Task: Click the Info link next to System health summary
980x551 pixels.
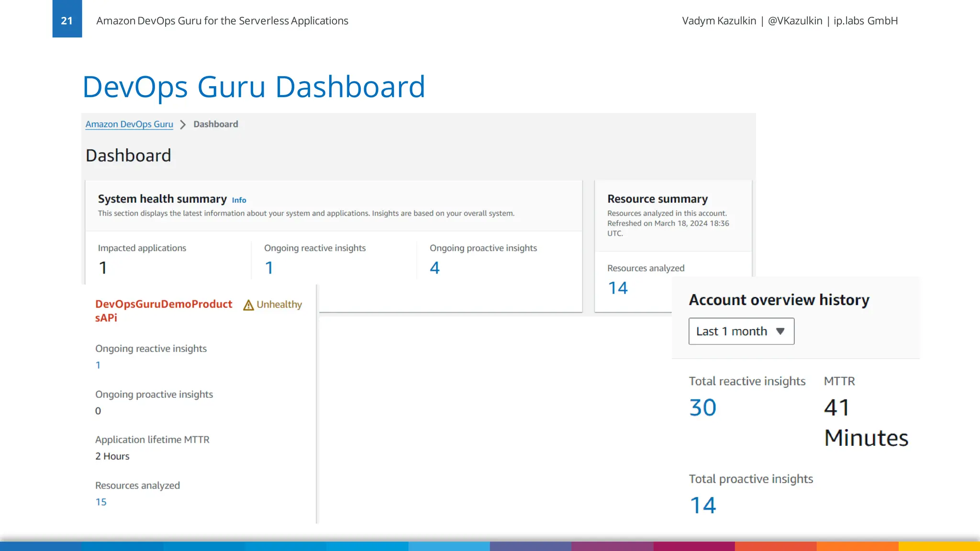Action: click(x=239, y=200)
